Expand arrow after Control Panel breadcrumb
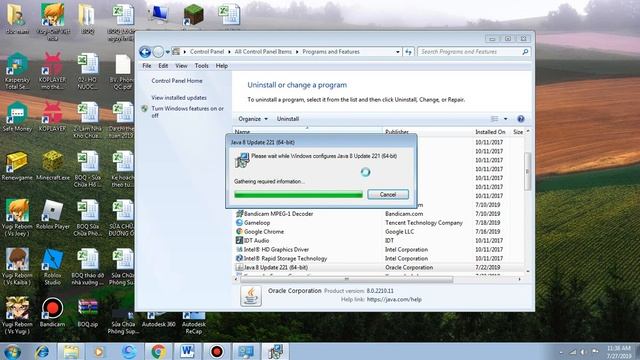The height and width of the screenshot is (360, 640). [x=230, y=52]
